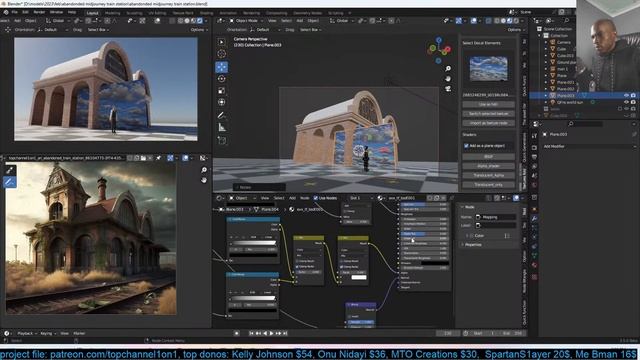Toggle the Invert checkbox on the Bump node

coord(349,316)
